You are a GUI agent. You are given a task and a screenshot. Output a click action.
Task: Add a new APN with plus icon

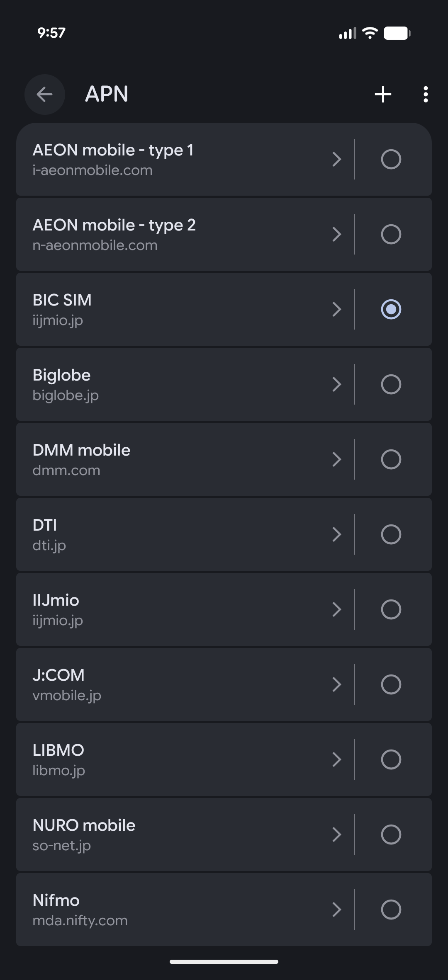383,95
